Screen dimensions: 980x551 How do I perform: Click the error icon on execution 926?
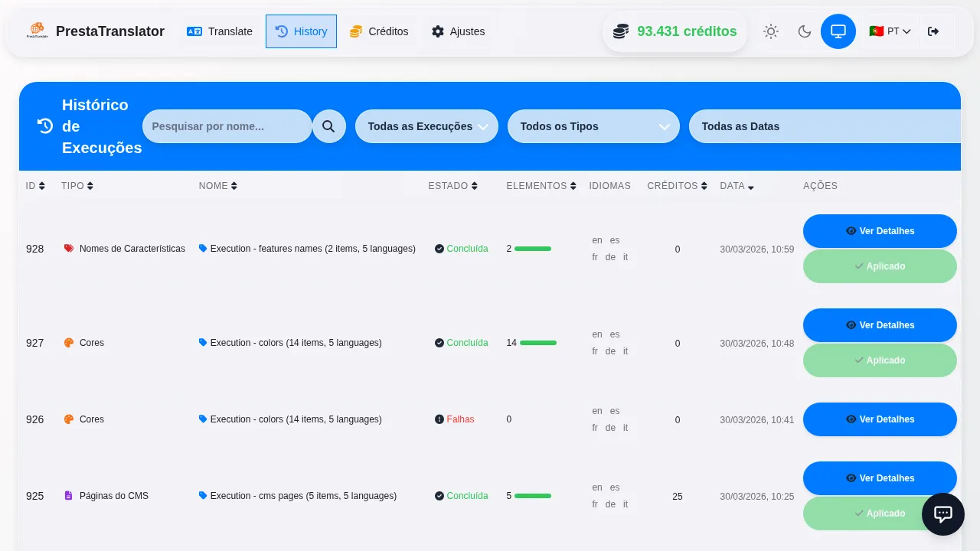[439, 419]
